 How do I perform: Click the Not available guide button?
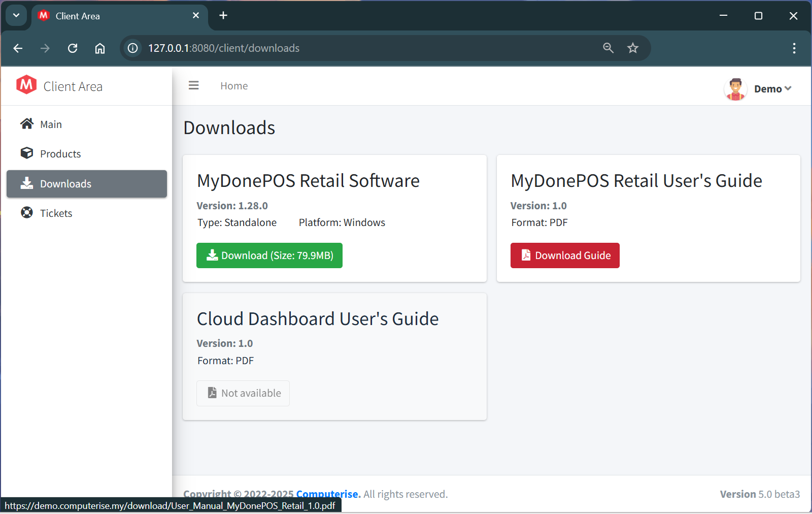point(243,393)
